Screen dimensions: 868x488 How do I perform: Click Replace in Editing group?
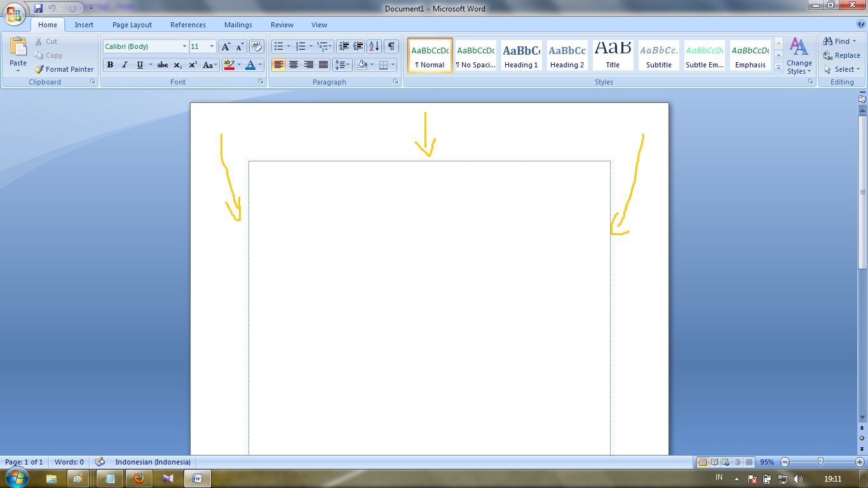[x=841, y=55]
